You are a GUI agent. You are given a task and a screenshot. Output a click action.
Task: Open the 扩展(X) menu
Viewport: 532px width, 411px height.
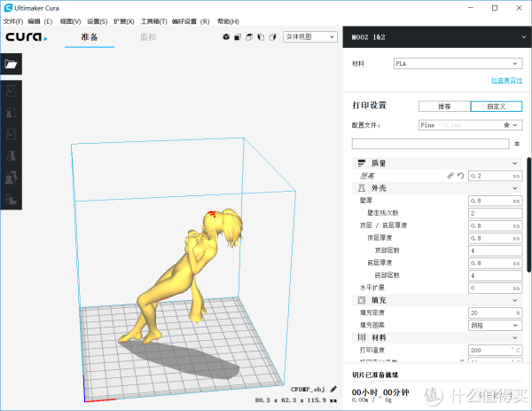point(124,21)
